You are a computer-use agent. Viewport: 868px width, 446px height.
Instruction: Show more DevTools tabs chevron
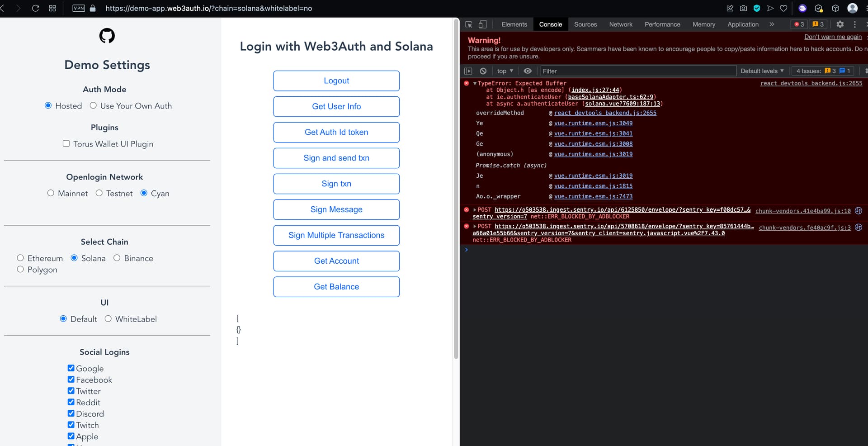click(x=772, y=24)
